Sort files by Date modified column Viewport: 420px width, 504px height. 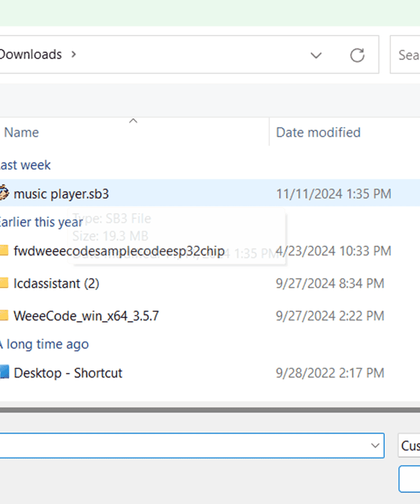[x=318, y=133]
